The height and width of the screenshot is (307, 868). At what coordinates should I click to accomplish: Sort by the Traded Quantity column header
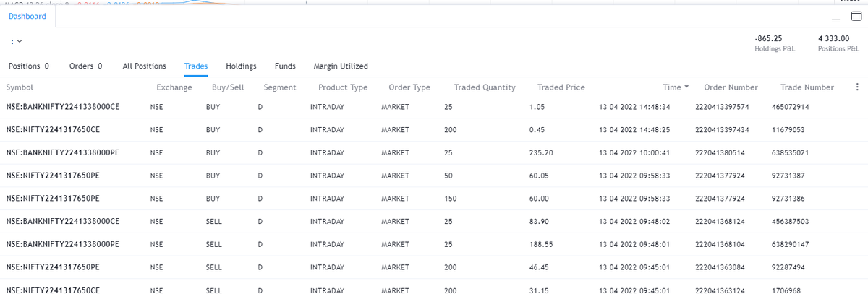(485, 87)
